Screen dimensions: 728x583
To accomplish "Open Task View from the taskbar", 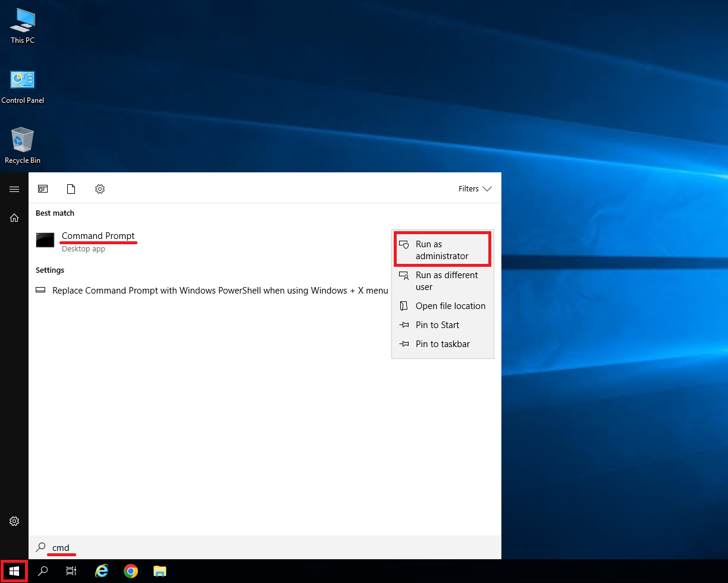I will (x=71, y=571).
